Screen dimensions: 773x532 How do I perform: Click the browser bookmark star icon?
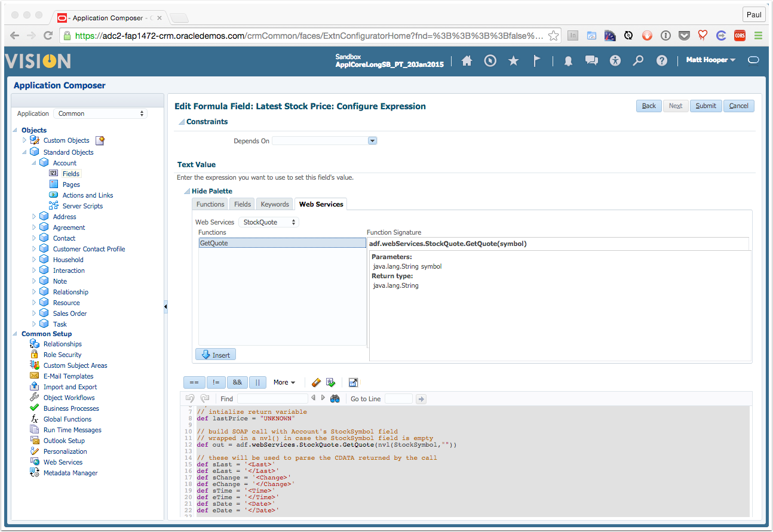coord(553,35)
